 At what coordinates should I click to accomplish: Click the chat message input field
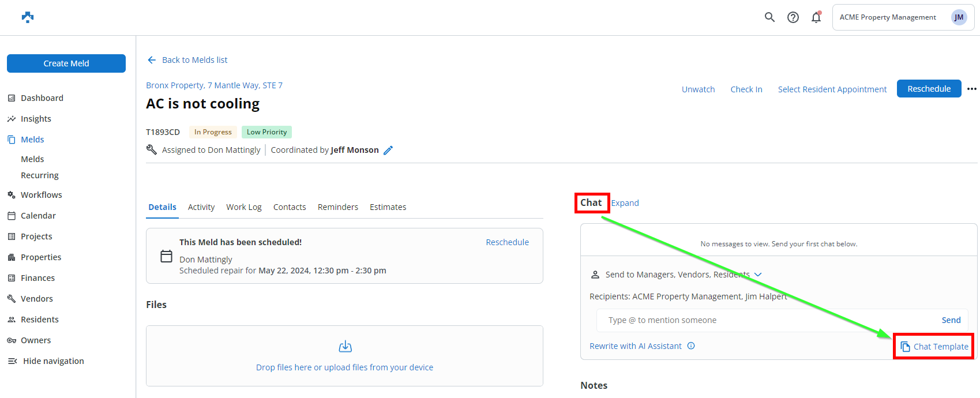click(767, 320)
